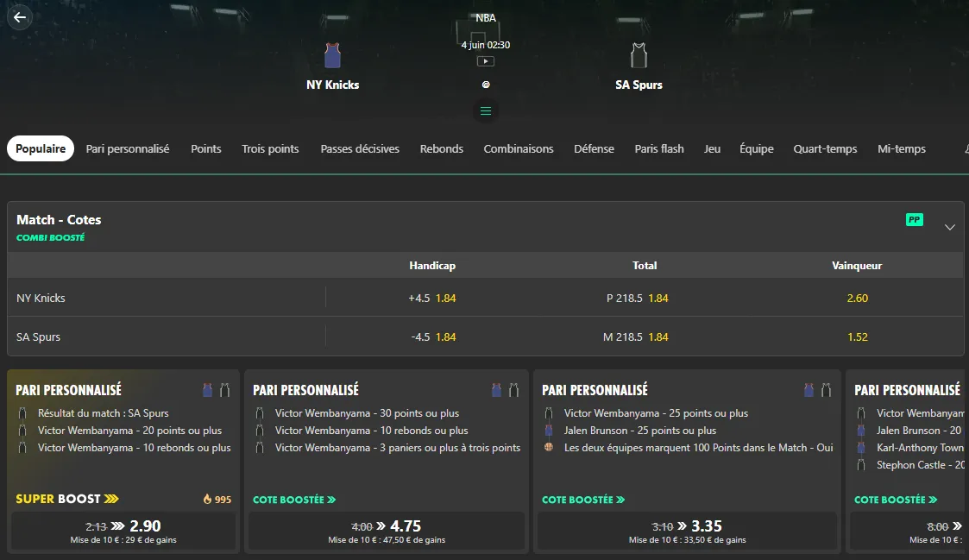Add Super Boost bet at 2.90

(123, 531)
